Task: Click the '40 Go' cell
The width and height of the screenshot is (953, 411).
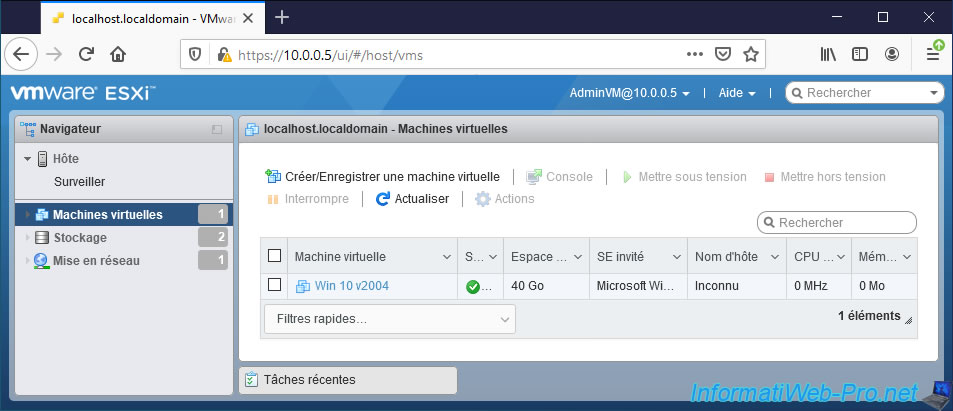Action: tap(546, 286)
